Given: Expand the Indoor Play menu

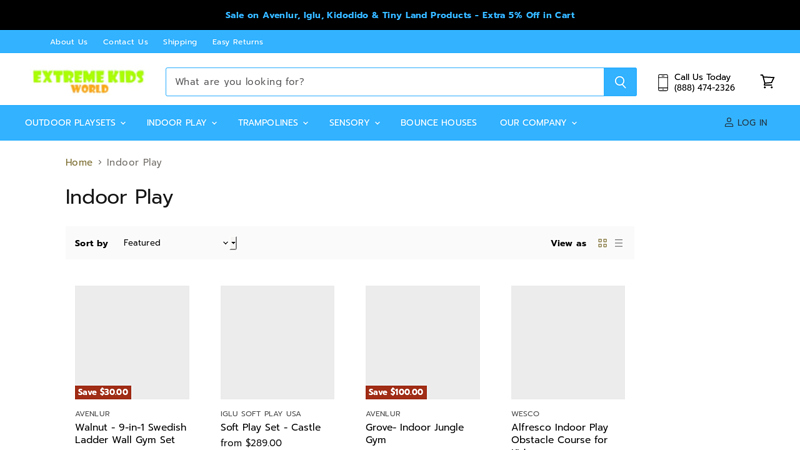Looking at the screenshot, I should coord(182,123).
